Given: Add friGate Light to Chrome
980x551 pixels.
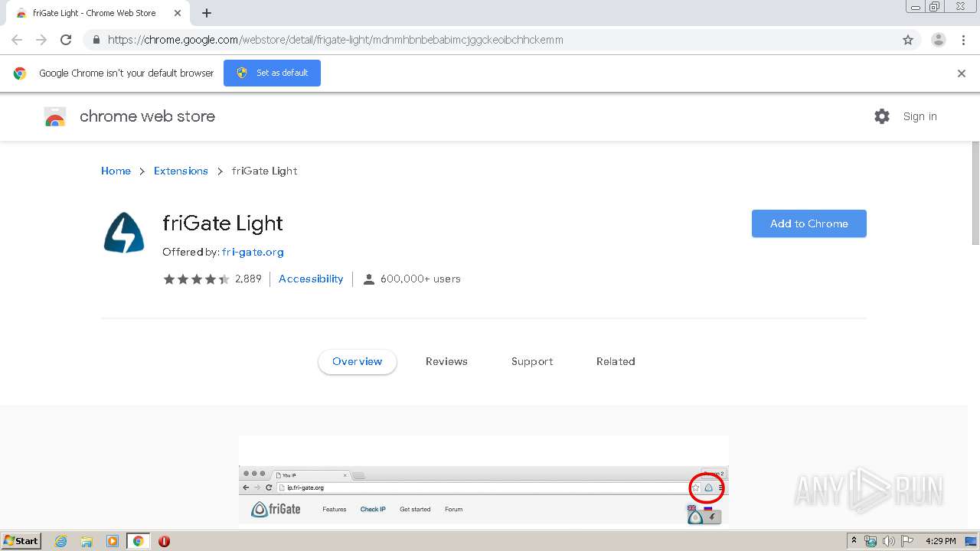Looking at the screenshot, I should tap(809, 223).
